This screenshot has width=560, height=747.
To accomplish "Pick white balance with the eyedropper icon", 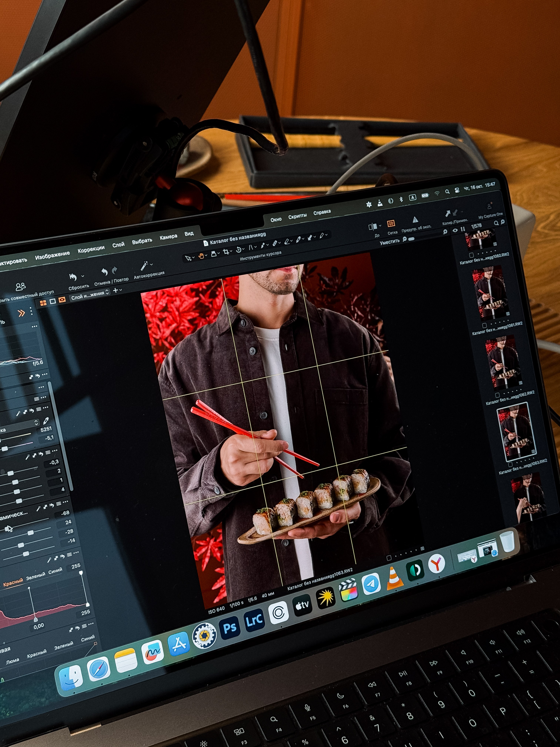I will pos(46,420).
